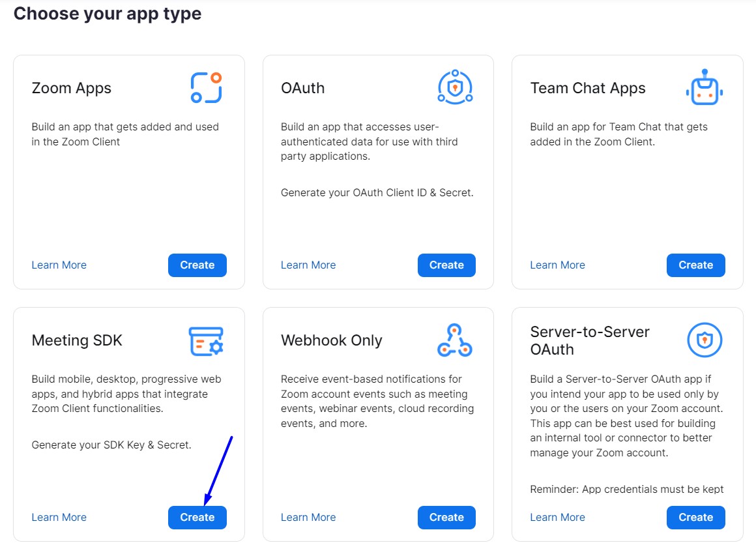Click the Webhook Only description paragraph
This screenshot has width=756, height=545.
pos(377,402)
